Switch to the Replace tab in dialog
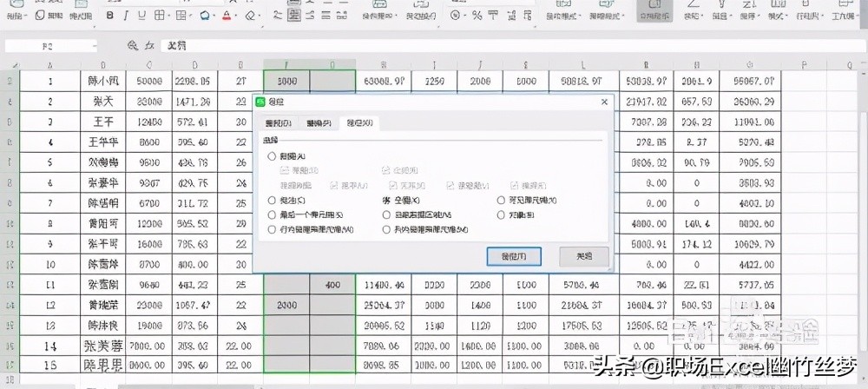The image size is (868, 389). click(x=319, y=123)
